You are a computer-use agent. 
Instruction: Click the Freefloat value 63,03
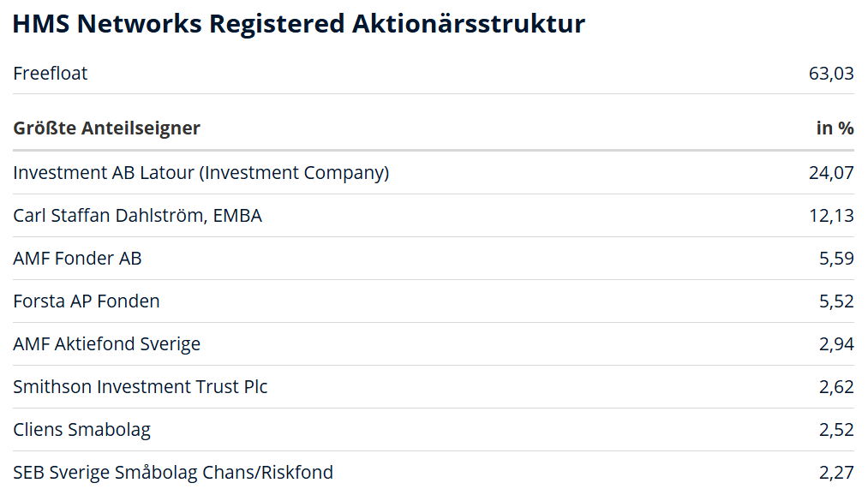point(831,74)
